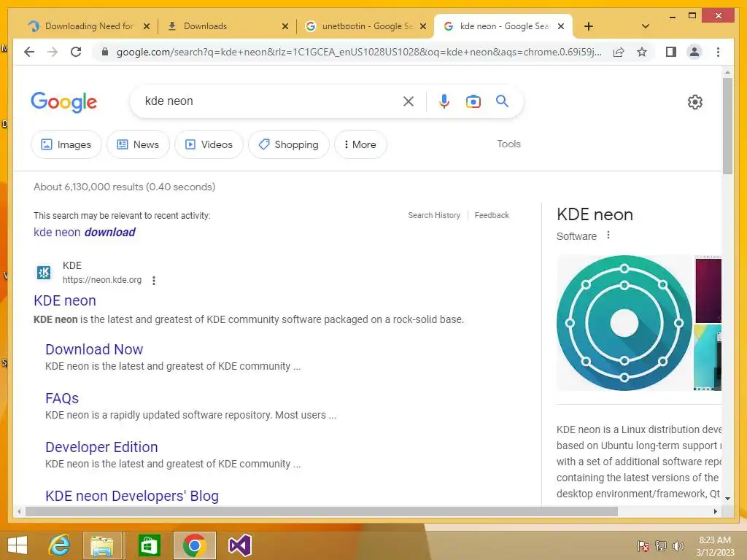Open the FAQs sitelink
This screenshot has width=747, height=560.
click(x=62, y=398)
